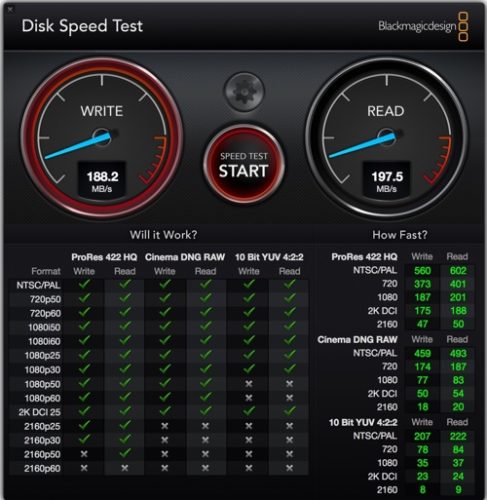The height and width of the screenshot is (500, 487).
Task: Click 10 Bit YUV NTSC/PAL write value 207
Action: click(x=422, y=436)
